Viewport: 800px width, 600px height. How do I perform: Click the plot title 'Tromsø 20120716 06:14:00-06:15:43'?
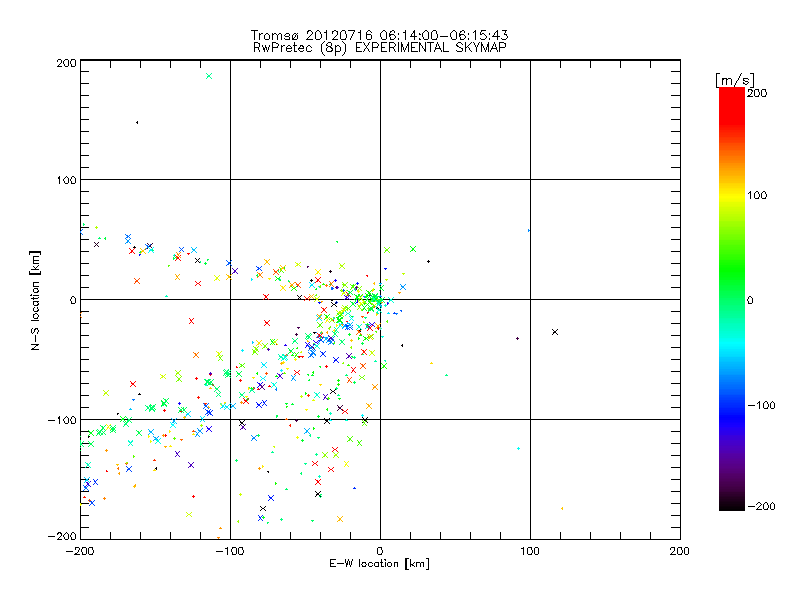379,35
